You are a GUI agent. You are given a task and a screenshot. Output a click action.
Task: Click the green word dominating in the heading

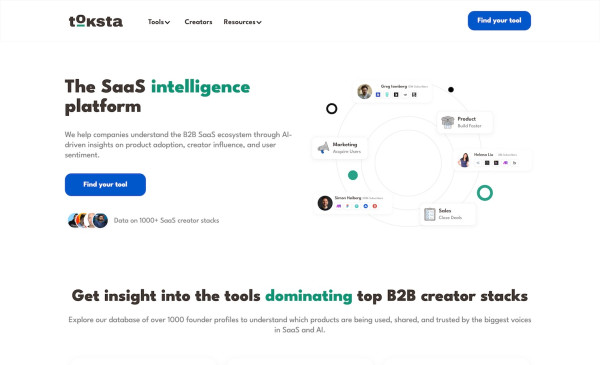309,296
